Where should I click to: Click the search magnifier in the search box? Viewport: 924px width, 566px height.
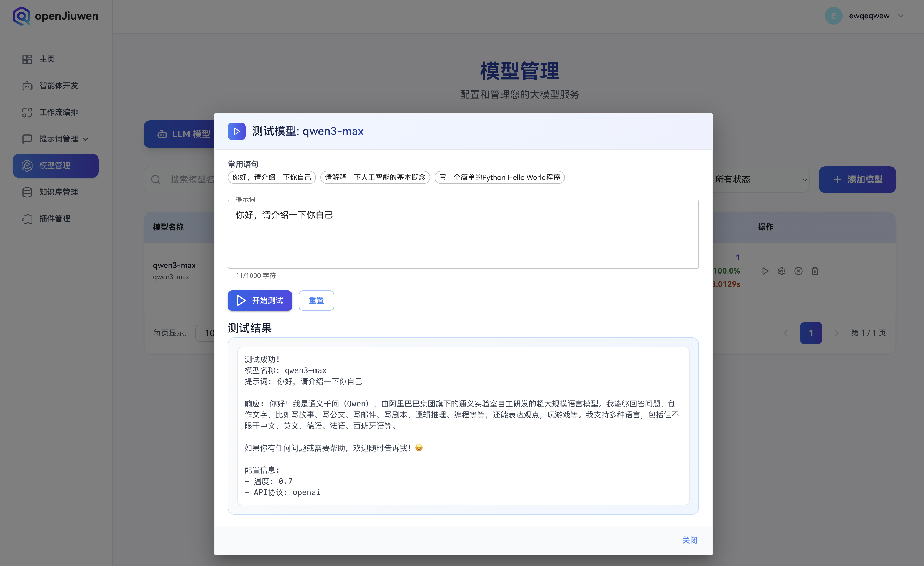tap(156, 179)
